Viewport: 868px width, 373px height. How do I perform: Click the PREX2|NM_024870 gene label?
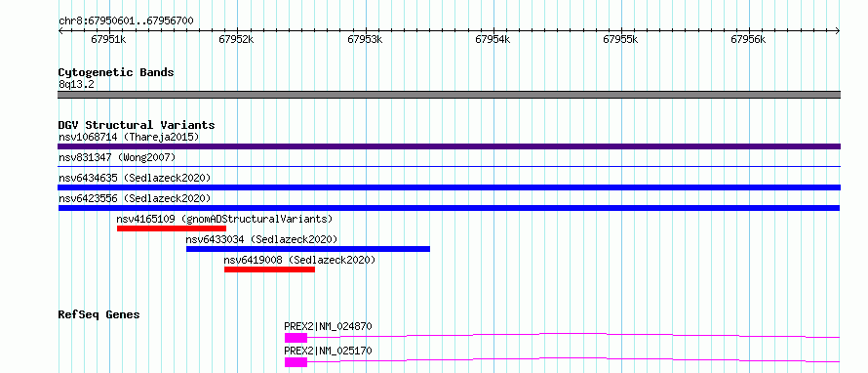point(328,326)
